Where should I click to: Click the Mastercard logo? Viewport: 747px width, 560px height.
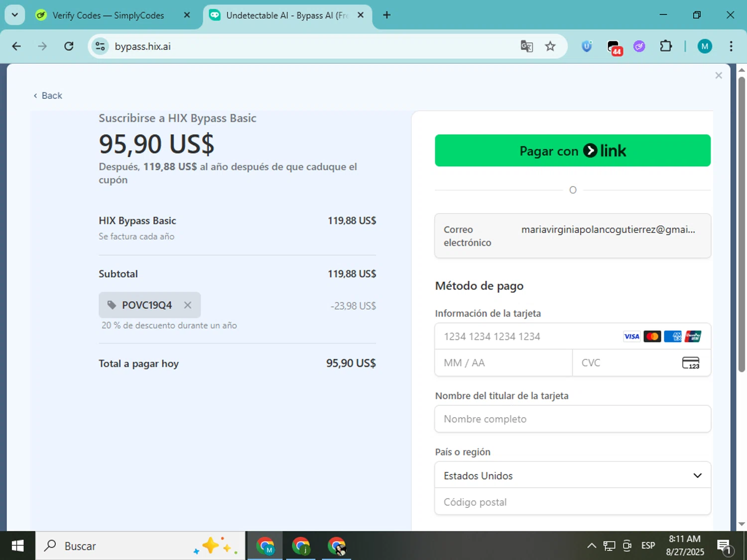tap(652, 336)
